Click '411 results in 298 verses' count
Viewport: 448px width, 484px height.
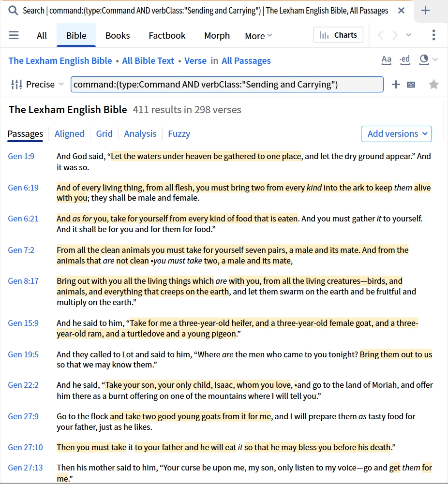[187, 110]
